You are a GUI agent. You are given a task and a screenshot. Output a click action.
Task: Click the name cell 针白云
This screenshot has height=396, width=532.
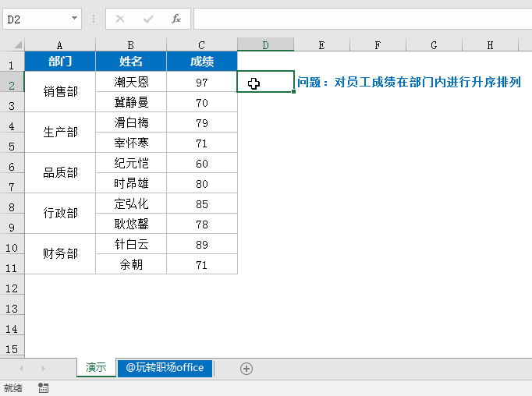(x=131, y=244)
